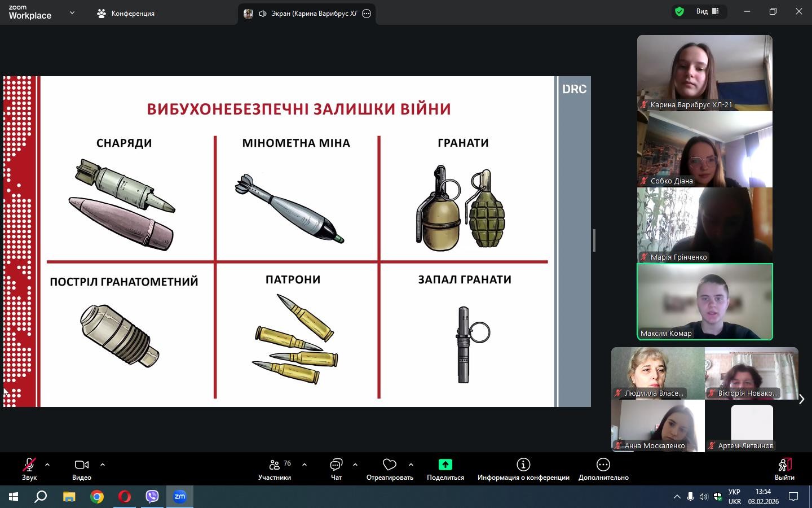812x508 pixels.
Task: Toggle system volume icon in tray
Action: tap(703, 497)
